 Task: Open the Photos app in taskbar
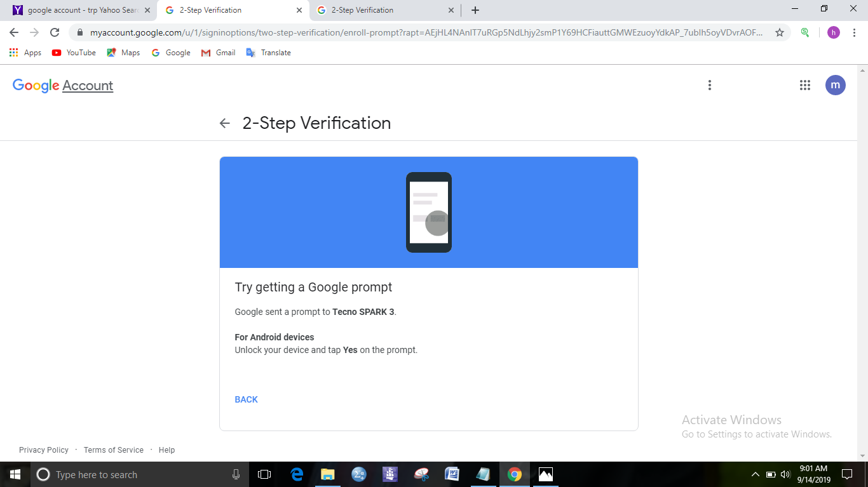coord(545,474)
